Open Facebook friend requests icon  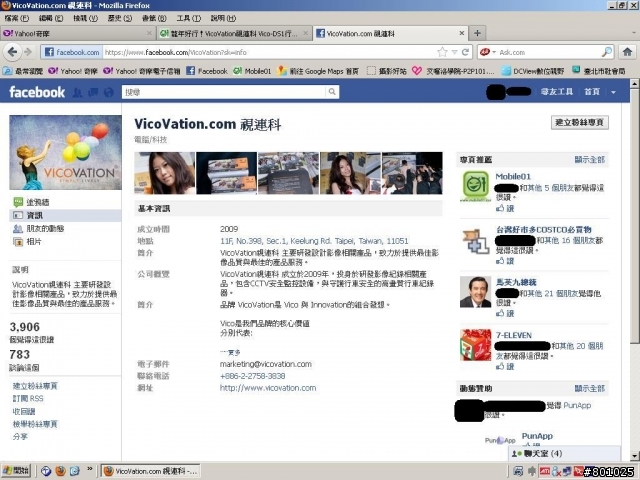[77, 93]
